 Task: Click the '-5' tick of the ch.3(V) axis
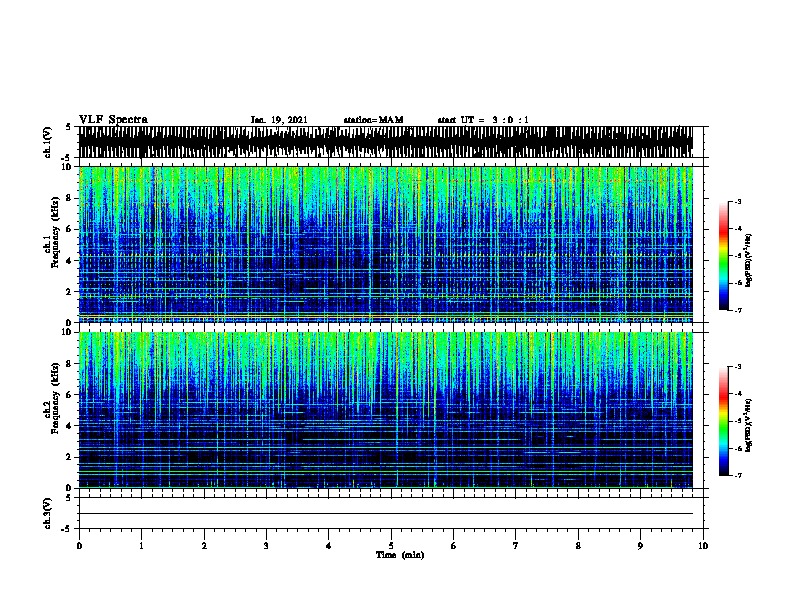click(x=67, y=529)
